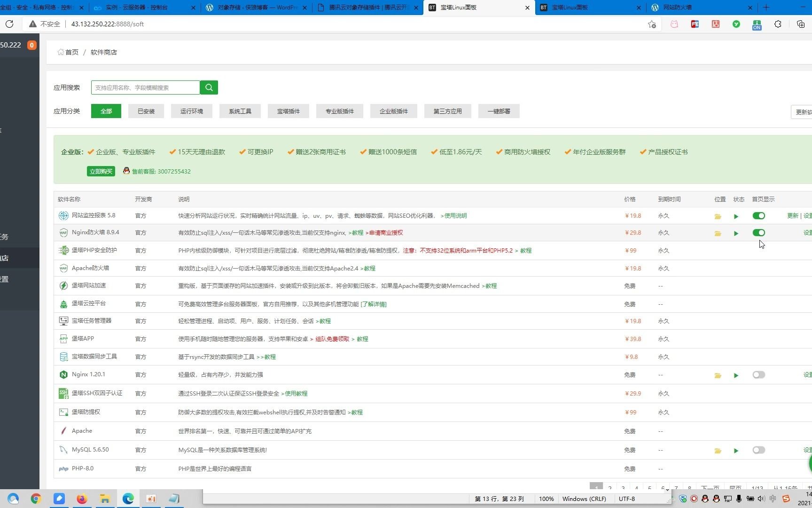Click the 教程 link for Apache防火墙
The height and width of the screenshot is (508, 812).
(x=370, y=269)
